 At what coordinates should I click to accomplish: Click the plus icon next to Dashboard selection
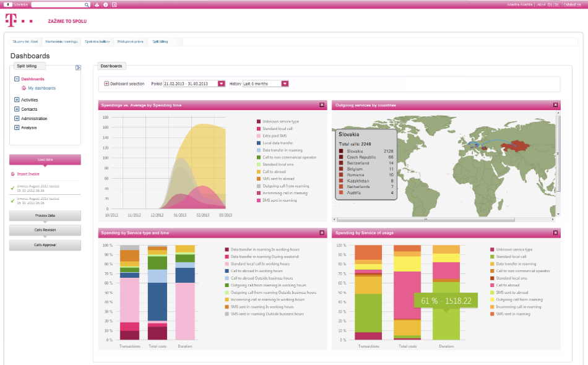(x=107, y=84)
